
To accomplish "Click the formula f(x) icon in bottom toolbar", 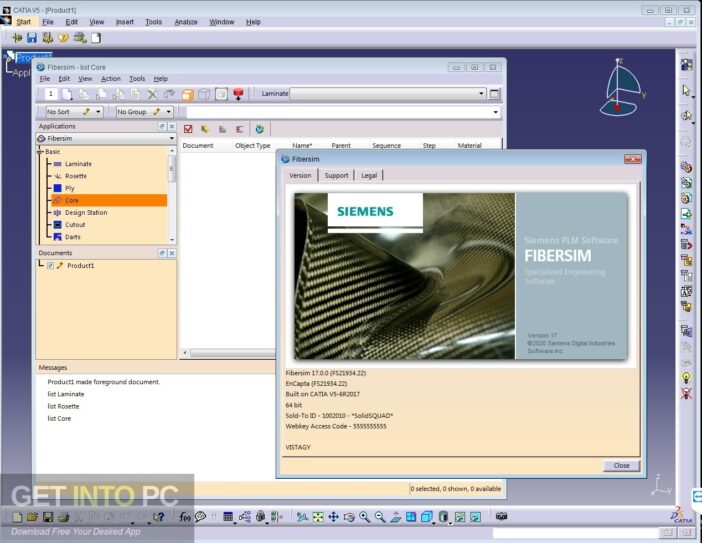I will [184, 517].
